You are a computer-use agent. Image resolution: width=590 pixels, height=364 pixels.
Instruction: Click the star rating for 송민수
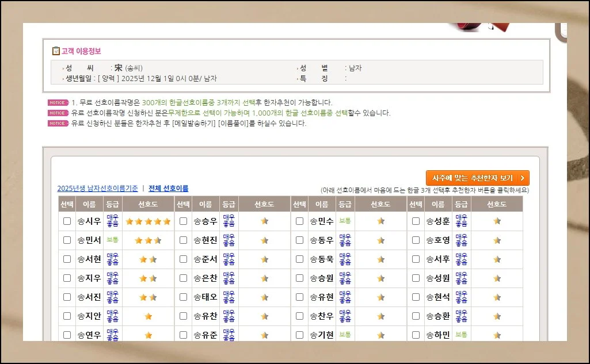(380, 221)
